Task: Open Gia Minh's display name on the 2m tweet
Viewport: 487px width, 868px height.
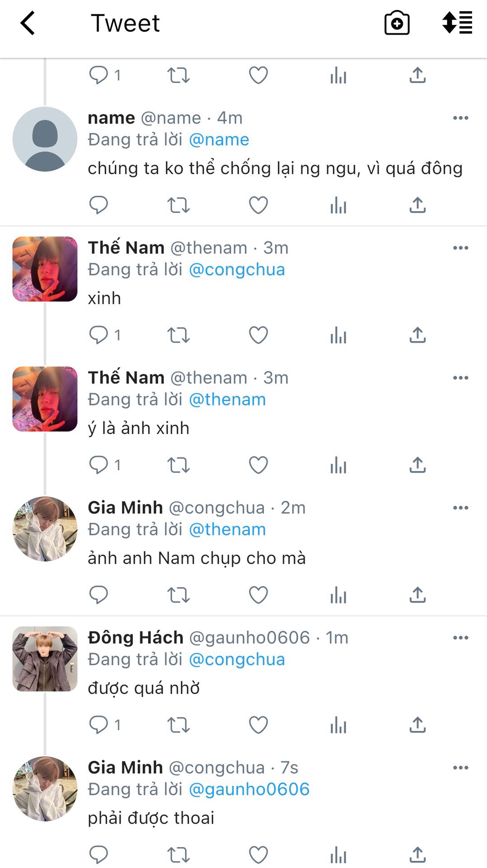Action: (x=125, y=508)
